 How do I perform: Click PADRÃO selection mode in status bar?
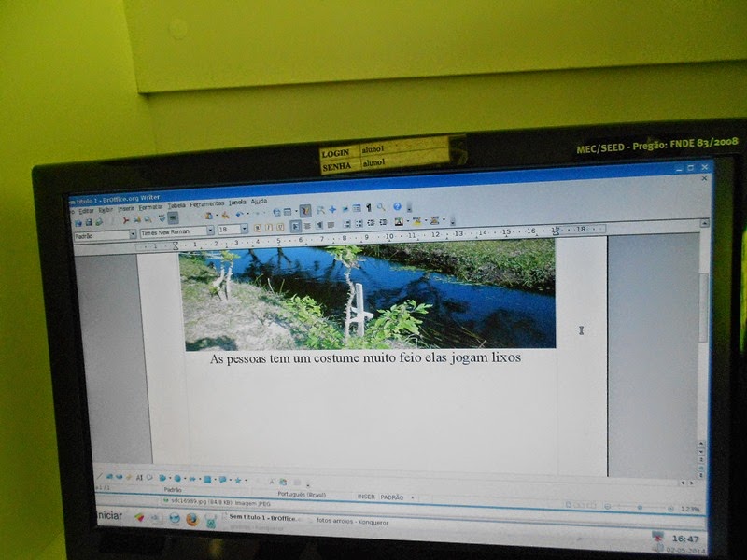click(392, 497)
